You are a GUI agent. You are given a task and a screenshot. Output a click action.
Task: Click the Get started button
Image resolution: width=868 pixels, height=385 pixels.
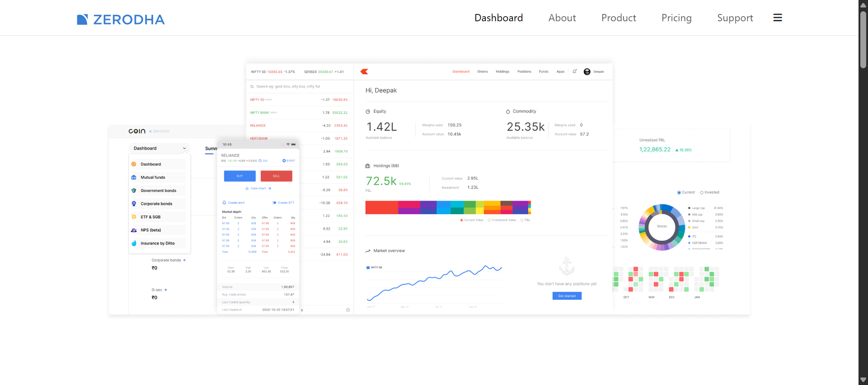pyautogui.click(x=567, y=296)
